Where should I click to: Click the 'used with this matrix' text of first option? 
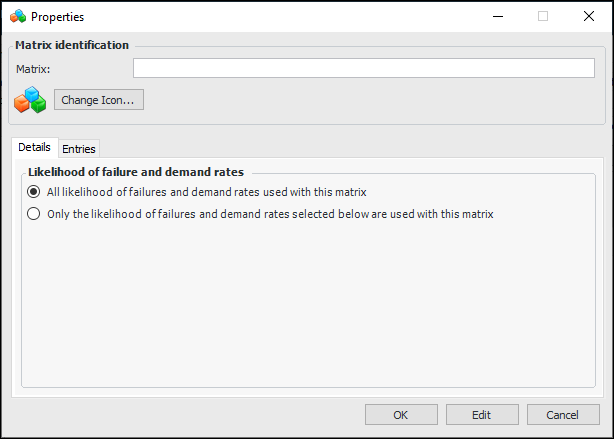click(x=313, y=191)
